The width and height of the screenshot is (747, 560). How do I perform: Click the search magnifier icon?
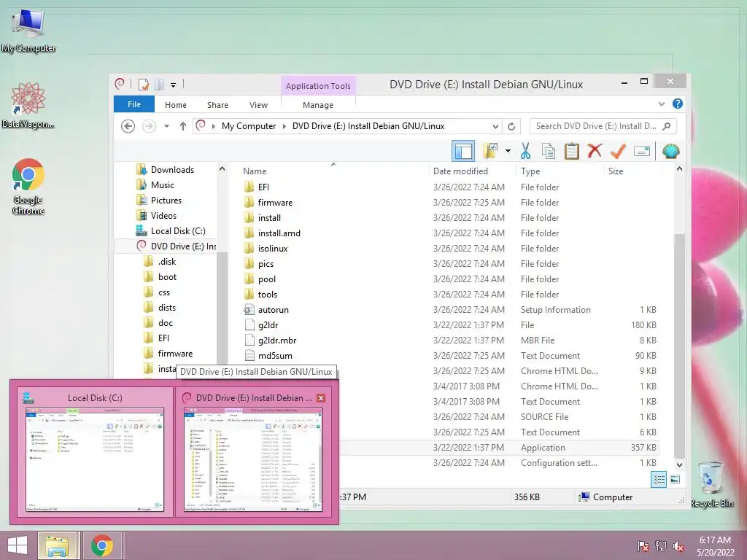pos(667,126)
